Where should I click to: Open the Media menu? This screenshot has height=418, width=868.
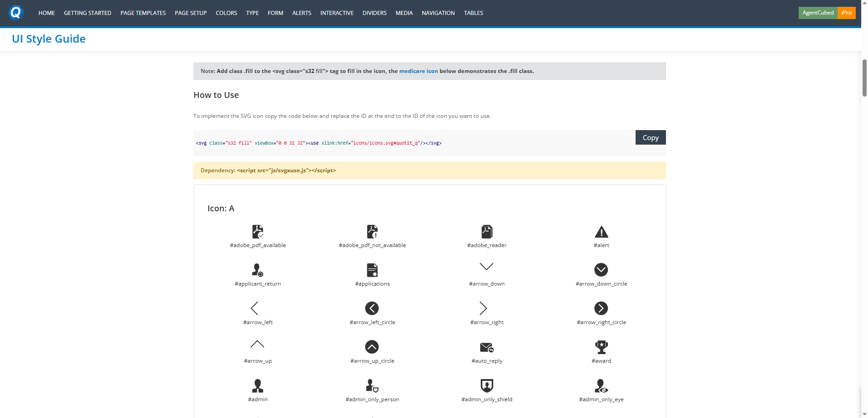pos(404,13)
